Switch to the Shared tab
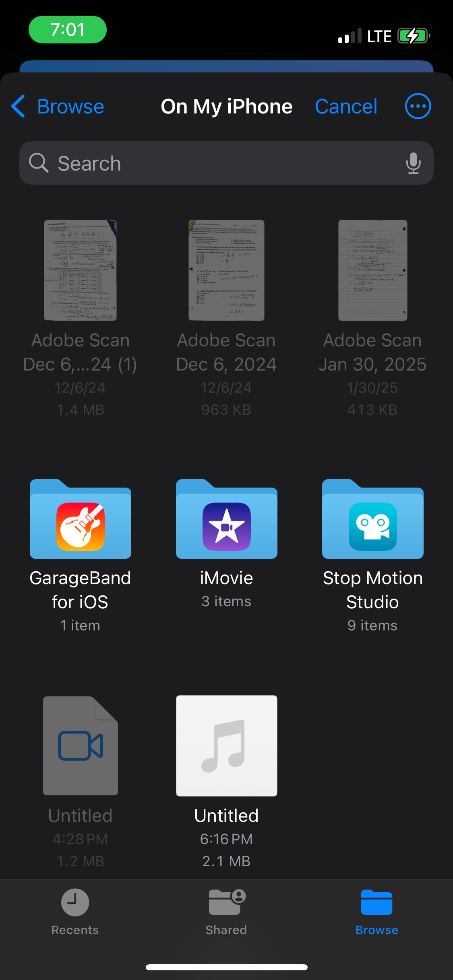The image size is (453, 980). pos(226,912)
